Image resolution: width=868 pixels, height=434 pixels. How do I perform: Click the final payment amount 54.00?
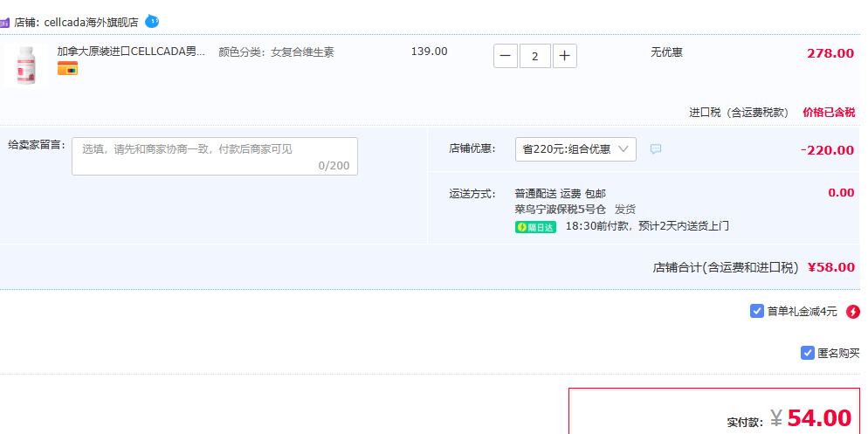(x=819, y=417)
